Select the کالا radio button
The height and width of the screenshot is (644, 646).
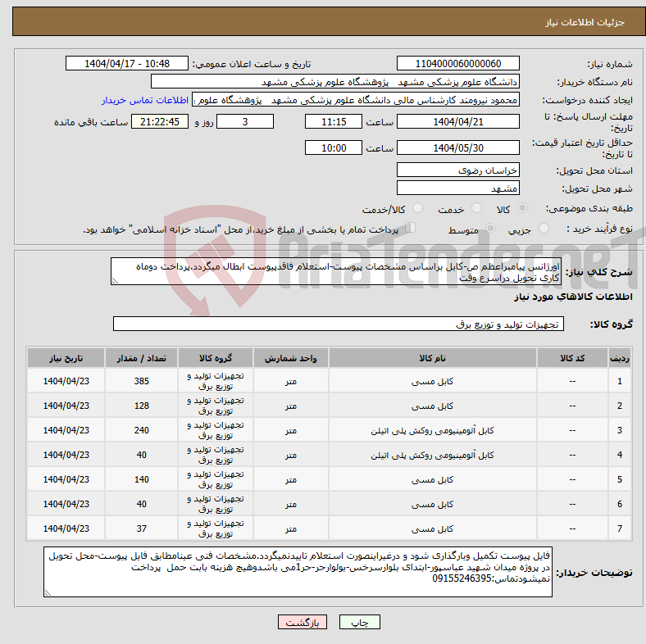[x=522, y=208]
